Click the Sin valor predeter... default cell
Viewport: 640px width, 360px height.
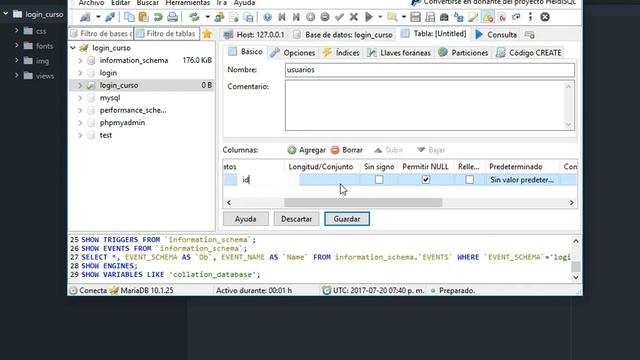tap(522, 180)
